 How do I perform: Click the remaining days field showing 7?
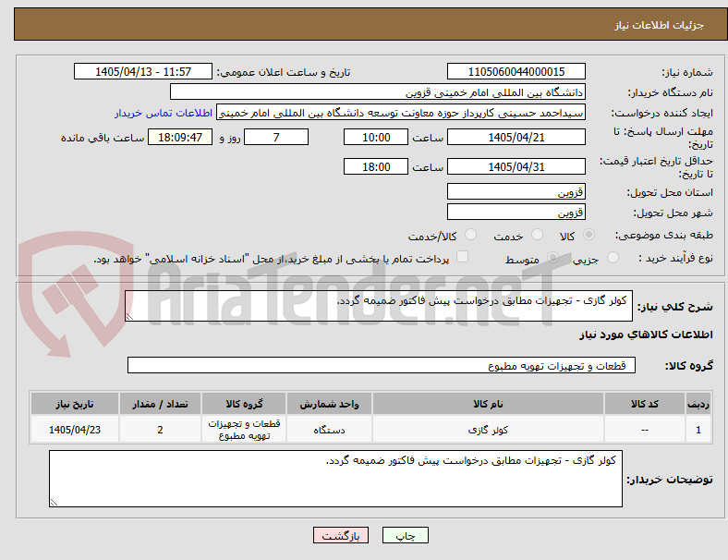tap(276, 138)
